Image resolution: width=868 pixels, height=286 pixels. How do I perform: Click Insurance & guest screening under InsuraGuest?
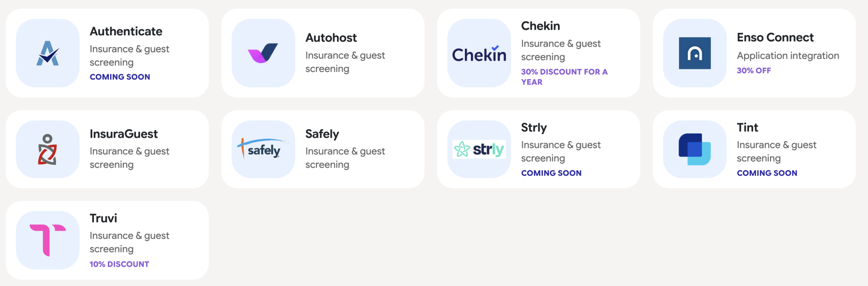pyautogui.click(x=130, y=158)
